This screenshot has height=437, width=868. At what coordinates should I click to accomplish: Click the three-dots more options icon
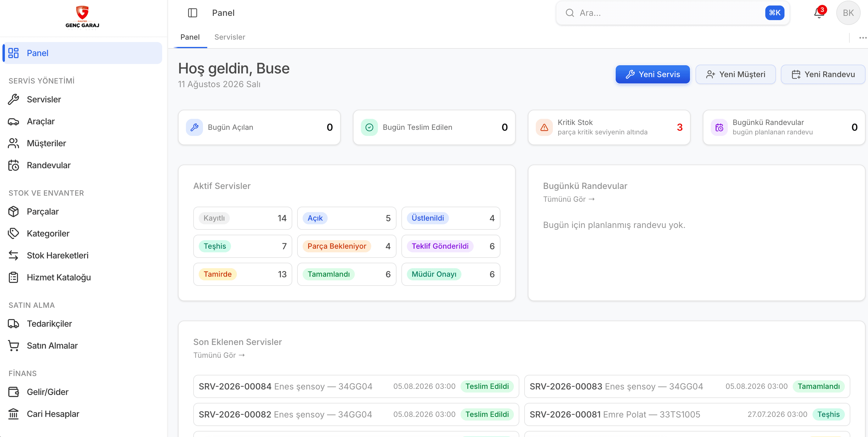(x=863, y=37)
